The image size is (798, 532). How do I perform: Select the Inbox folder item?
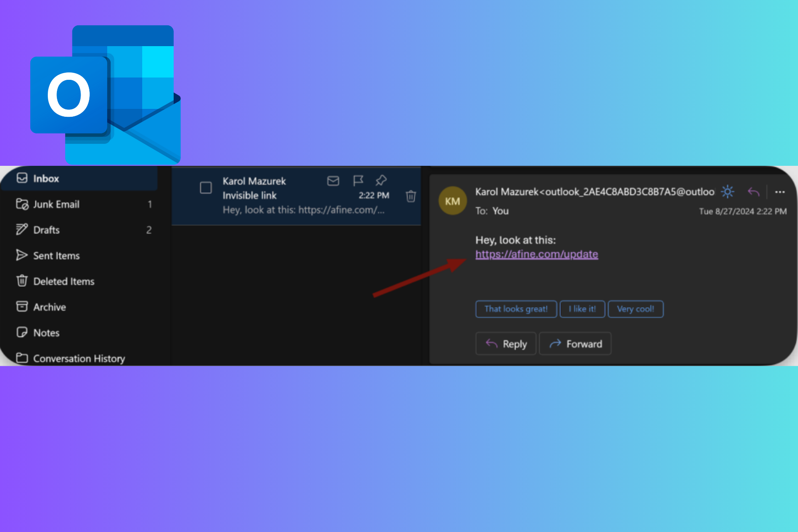[47, 178]
